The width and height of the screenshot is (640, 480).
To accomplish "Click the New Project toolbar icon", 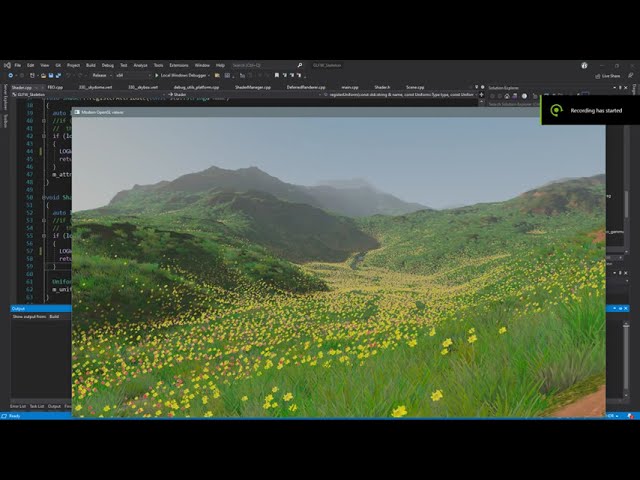I will pyautogui.click(x=32, y=76).
